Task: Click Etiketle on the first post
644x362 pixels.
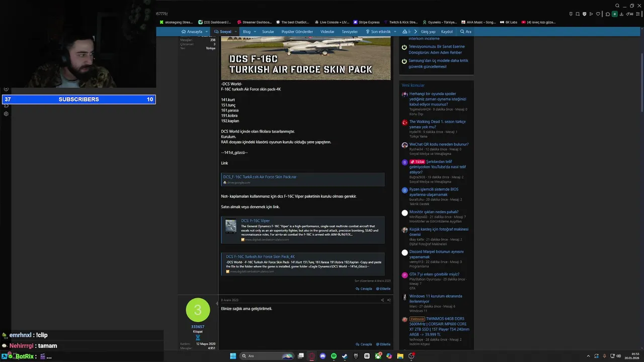Action: click(x=383, y=289)
